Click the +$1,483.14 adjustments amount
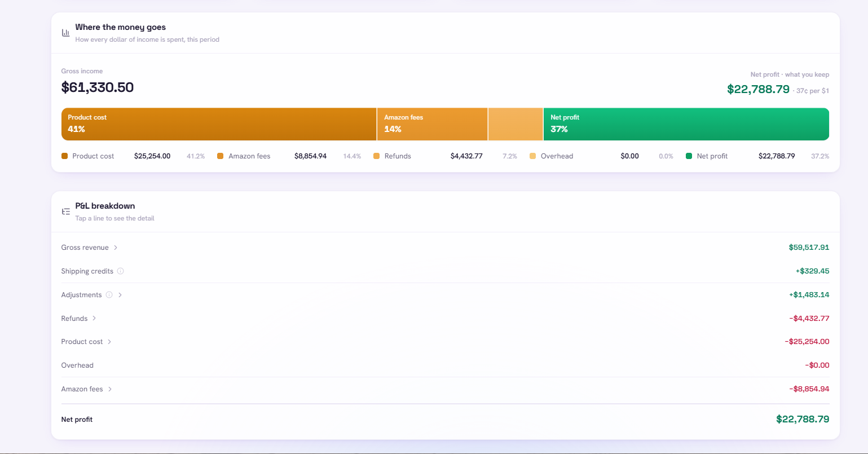 tap(809, 295)
